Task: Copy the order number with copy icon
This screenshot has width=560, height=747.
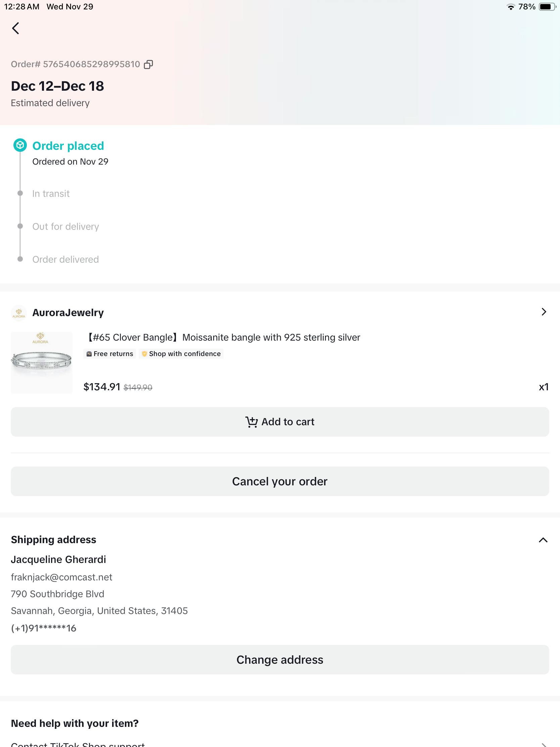Action: click(148, 64)
